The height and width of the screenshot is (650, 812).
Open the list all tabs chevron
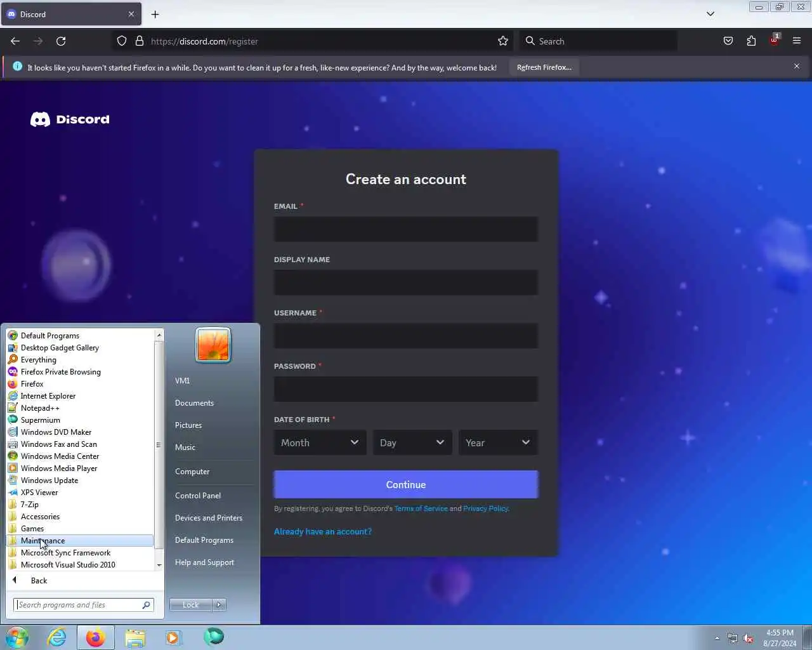(710, 14)
